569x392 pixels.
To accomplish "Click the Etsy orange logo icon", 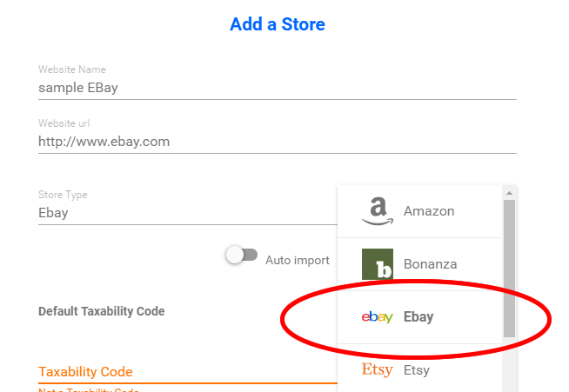I will (x=378, y=369).
